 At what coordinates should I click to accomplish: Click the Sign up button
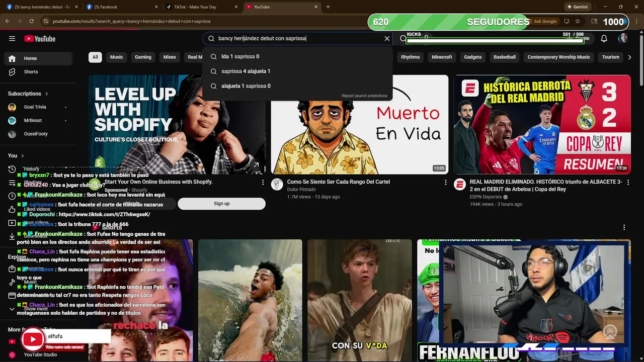pos(221,204)
